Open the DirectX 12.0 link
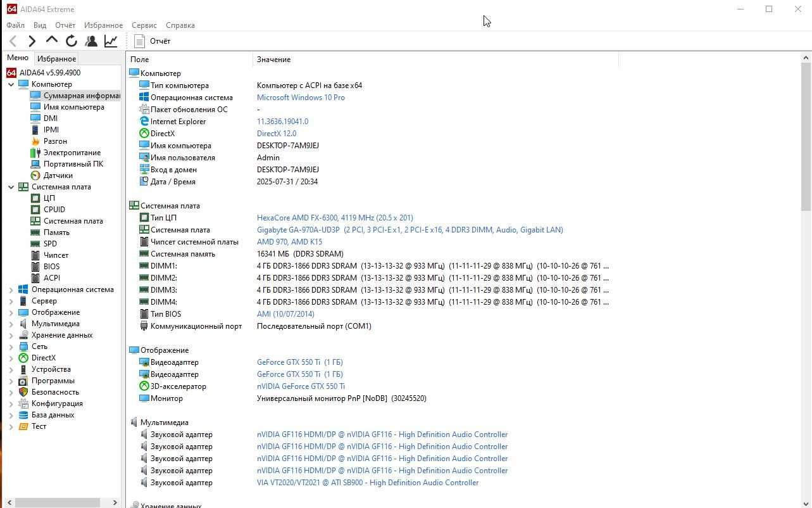Viewport: 812px width, 508px height. coord(277,134)
